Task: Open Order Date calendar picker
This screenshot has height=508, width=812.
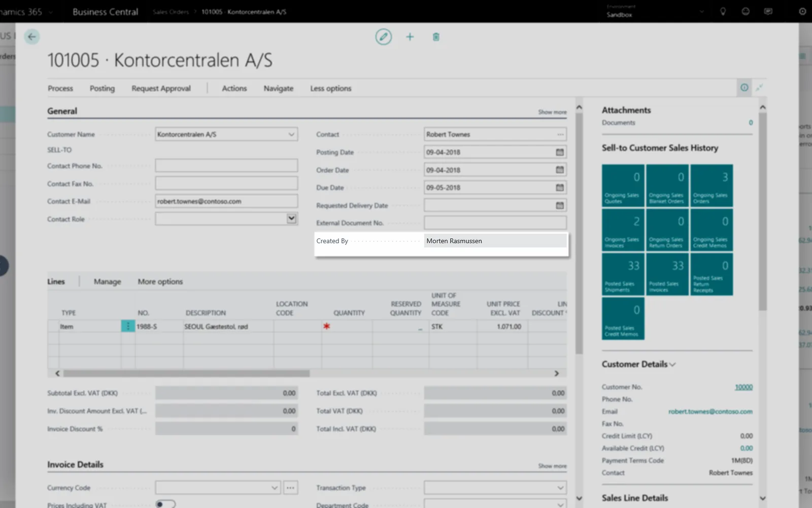Action: coord(560,170)
